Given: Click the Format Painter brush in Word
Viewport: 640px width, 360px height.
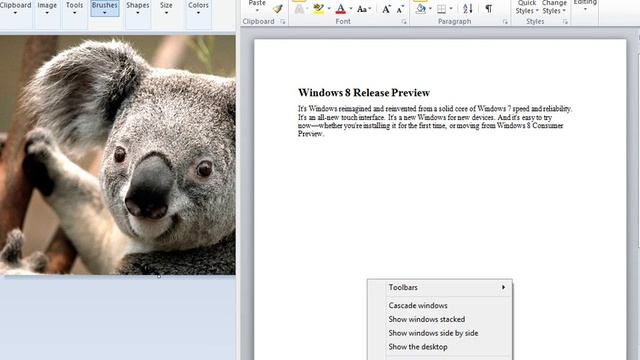Looking at the screenshot, I should [x=278, y=9].
